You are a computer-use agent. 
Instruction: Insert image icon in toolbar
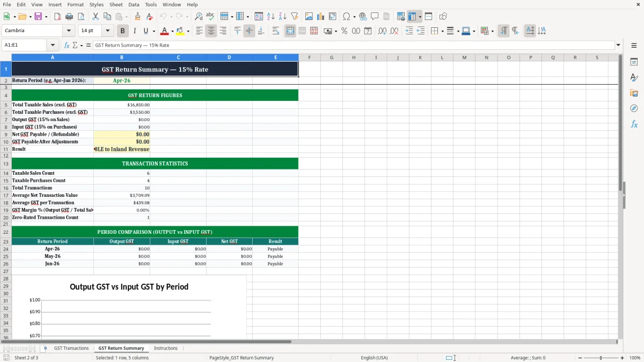pyautogui.click(x=309, y=17)
